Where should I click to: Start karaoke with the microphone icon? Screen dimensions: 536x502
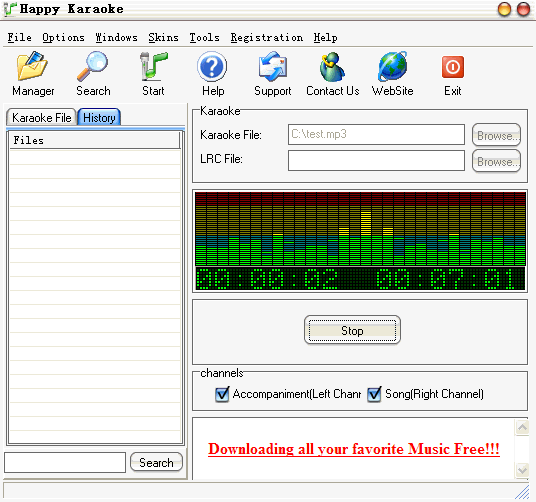[153, 66]
